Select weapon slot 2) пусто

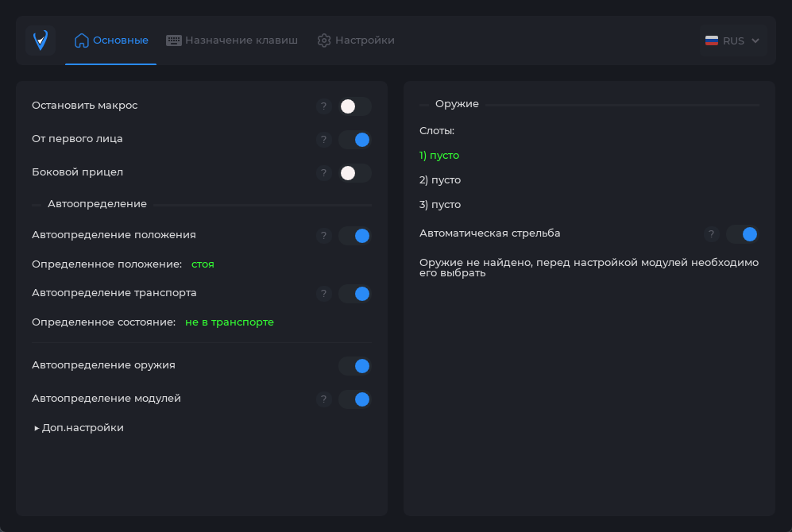pyautogui.click(x=440, y=180)
